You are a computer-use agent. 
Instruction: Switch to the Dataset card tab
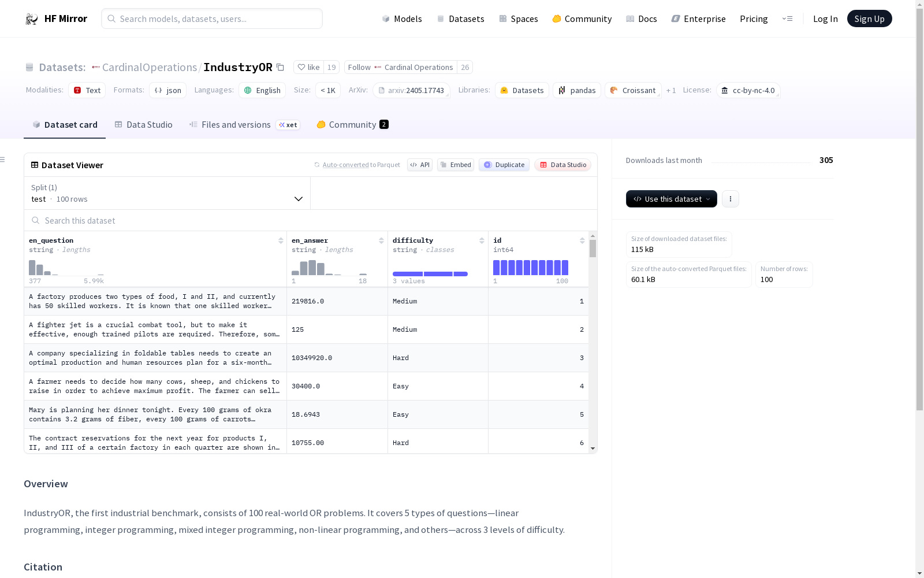(65, 125)
